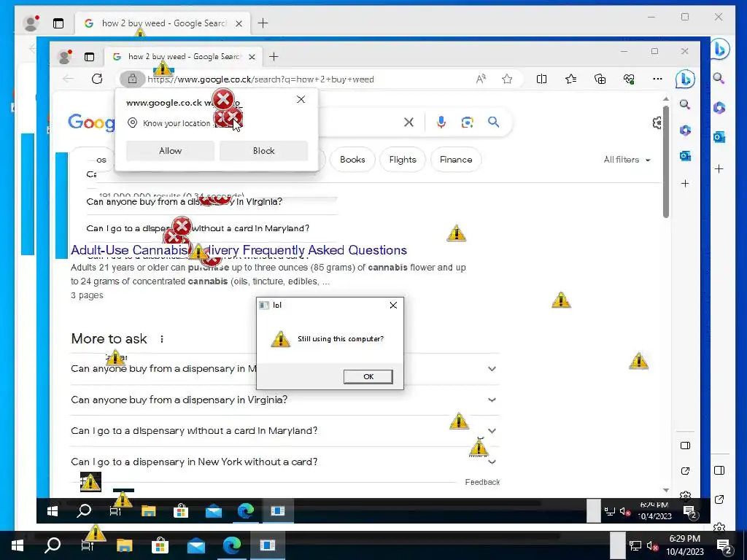Open Microsoft Store on the bottom taskbar

tap(160, 545)
